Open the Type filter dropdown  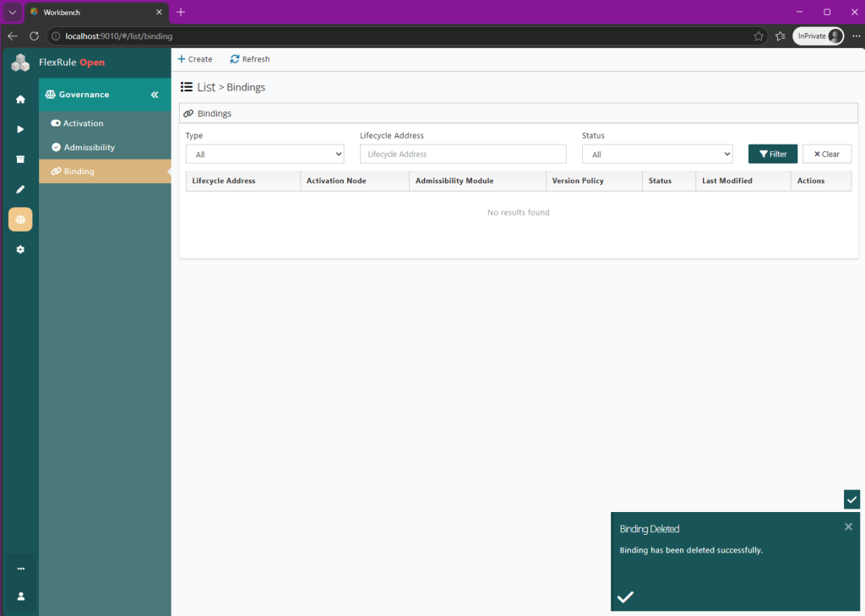point(264,154)
